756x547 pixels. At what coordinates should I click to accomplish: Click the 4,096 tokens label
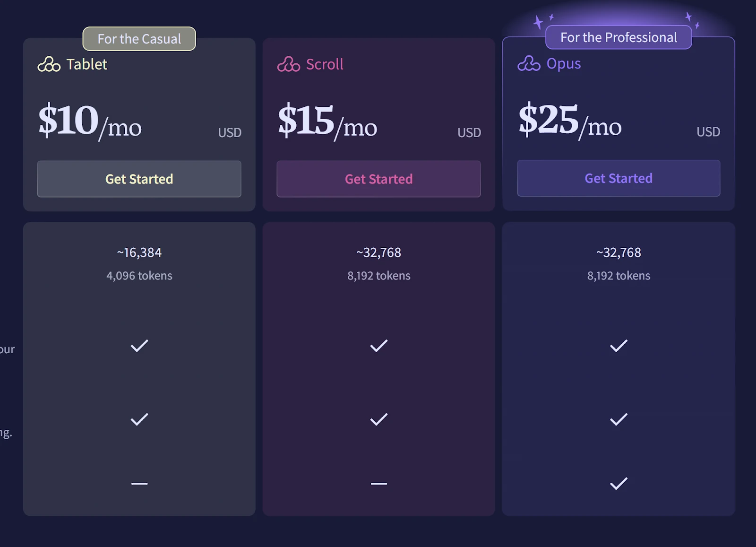[139, 276]
